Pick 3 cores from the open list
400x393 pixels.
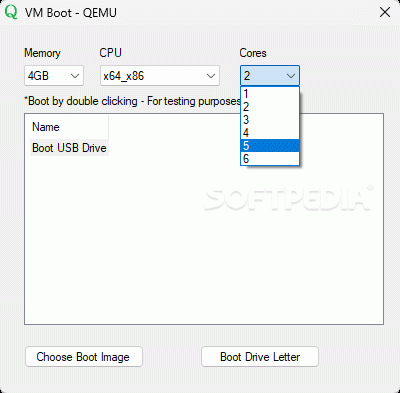click(x=270, y=120)
